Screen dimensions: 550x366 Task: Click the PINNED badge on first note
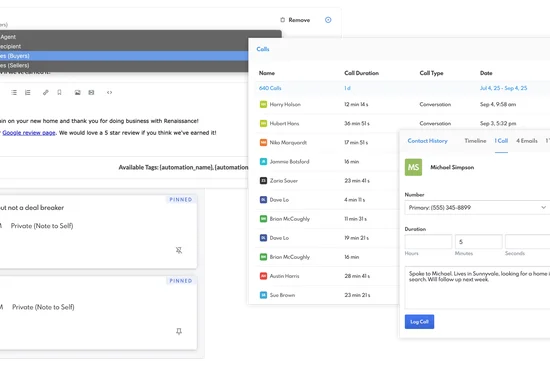pos(181,200)
